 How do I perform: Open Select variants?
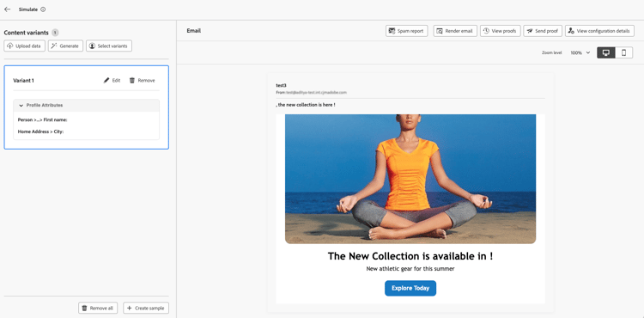109,46
